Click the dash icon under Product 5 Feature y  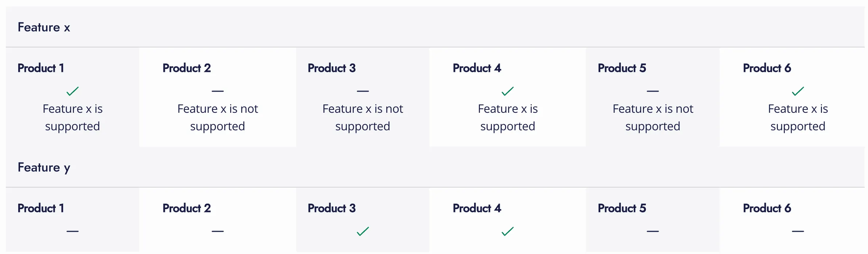tap(652, 231)
